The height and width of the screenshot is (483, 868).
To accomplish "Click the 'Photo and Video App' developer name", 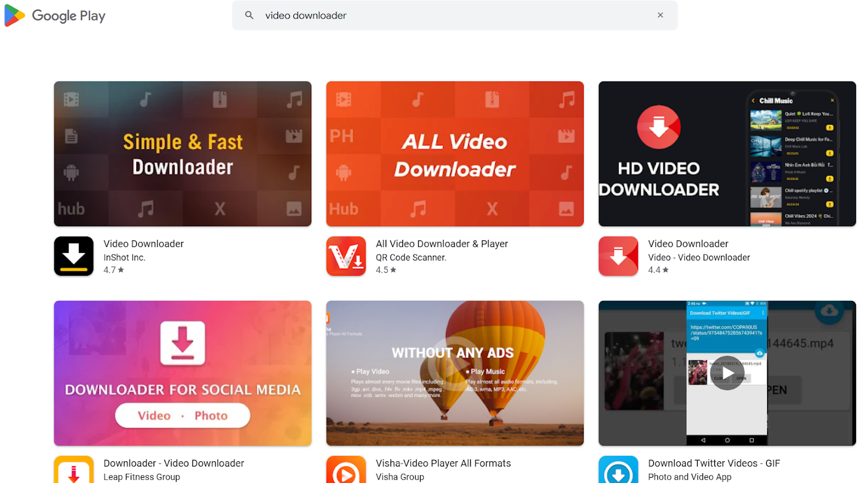I will click(x=690, y=476).
